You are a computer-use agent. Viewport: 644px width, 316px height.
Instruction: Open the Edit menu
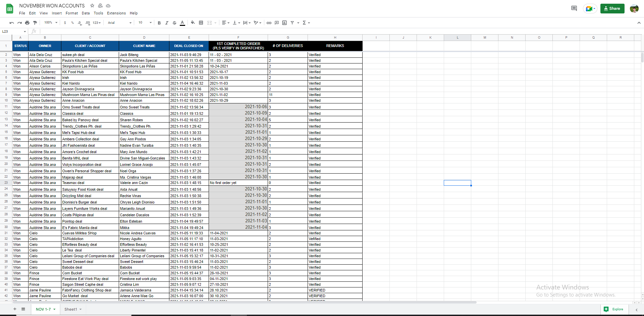(x=32, y=13)
